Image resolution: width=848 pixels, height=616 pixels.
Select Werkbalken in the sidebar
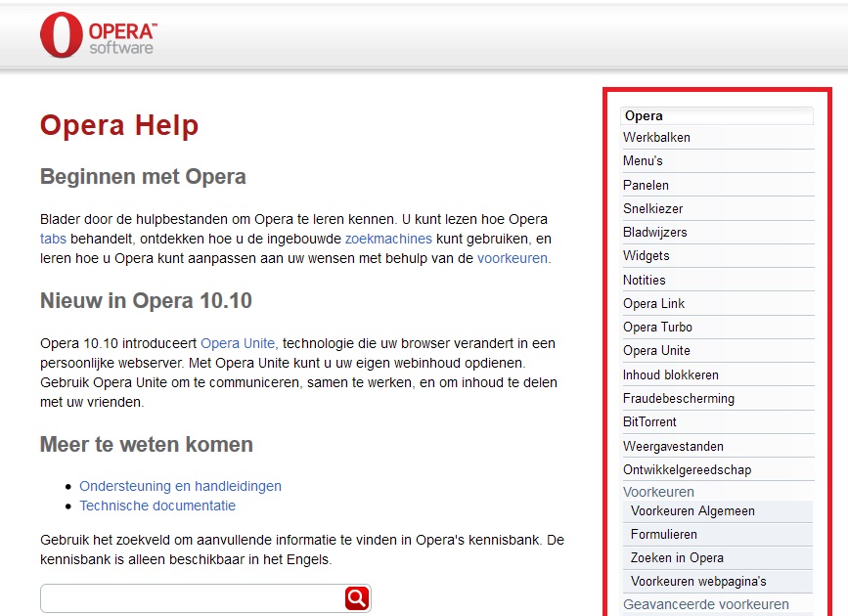click(656, 138)
